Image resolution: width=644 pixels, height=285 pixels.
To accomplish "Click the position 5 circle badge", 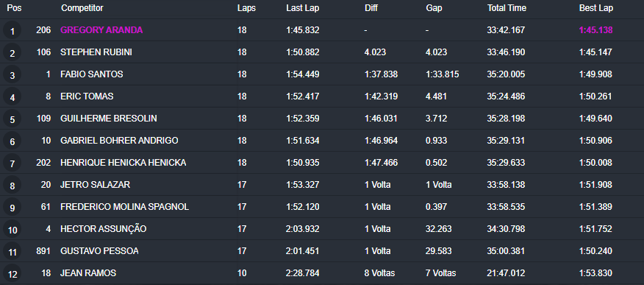I will coord(12,119).
